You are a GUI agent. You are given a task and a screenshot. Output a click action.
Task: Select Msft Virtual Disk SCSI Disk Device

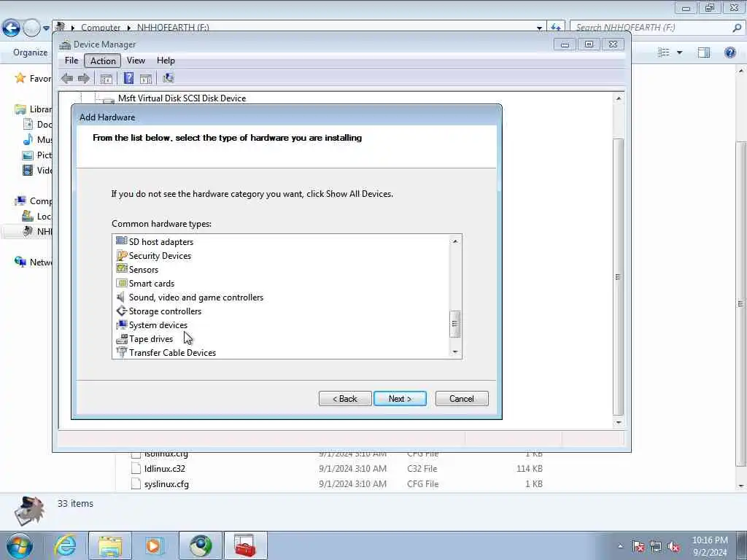click(x=182, y=98)
